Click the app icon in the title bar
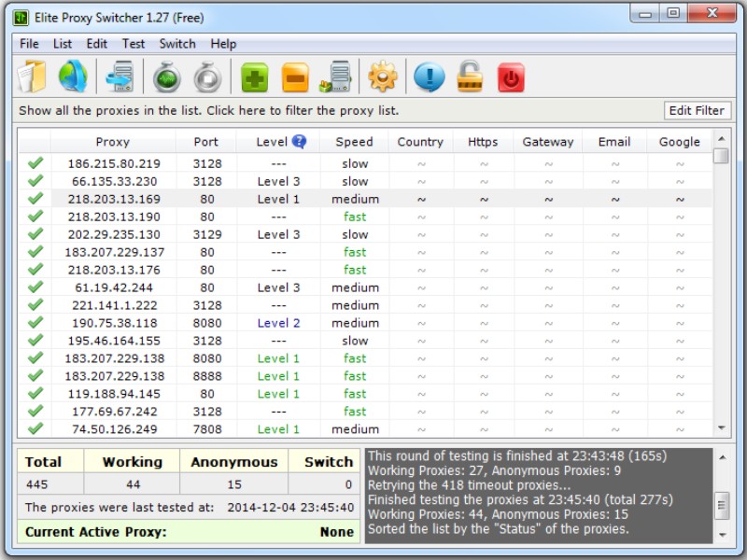The width and height of the screenshot is (747, 560). pos(21,18)
